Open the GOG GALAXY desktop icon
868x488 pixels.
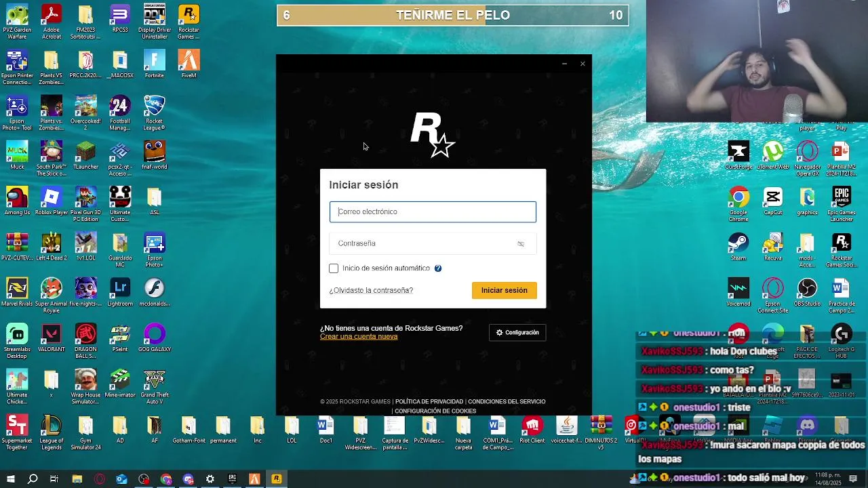[155, 338]
